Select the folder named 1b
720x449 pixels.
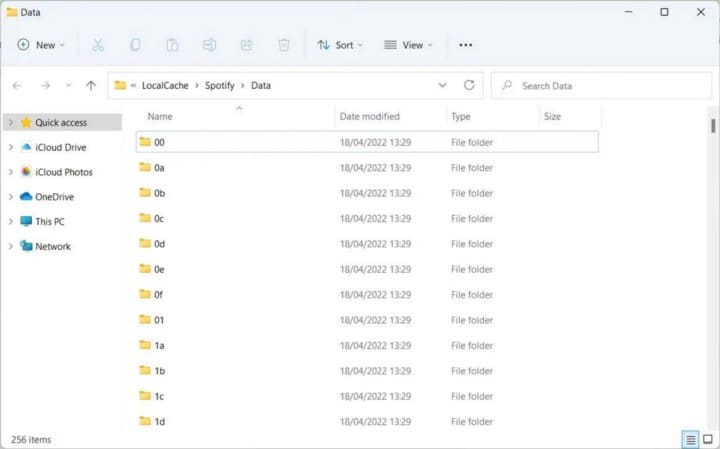pyautogui.click(x=367, y=370)
